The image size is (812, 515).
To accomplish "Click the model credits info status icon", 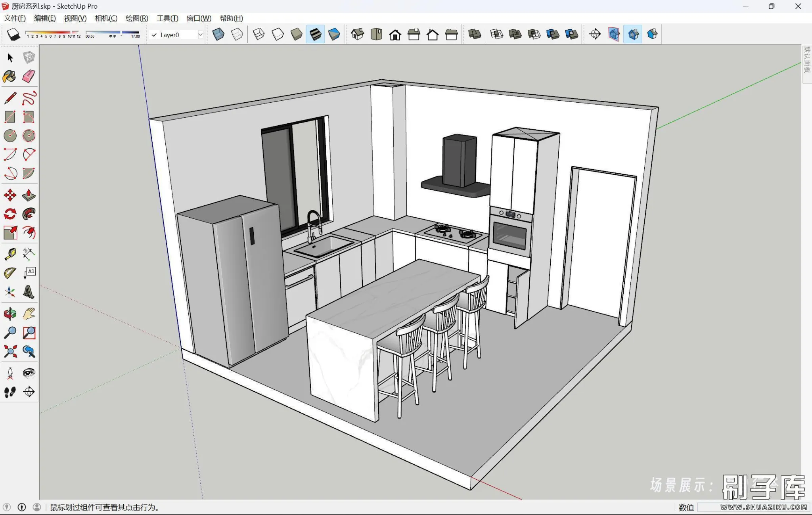I will click(x=22, y=507).
